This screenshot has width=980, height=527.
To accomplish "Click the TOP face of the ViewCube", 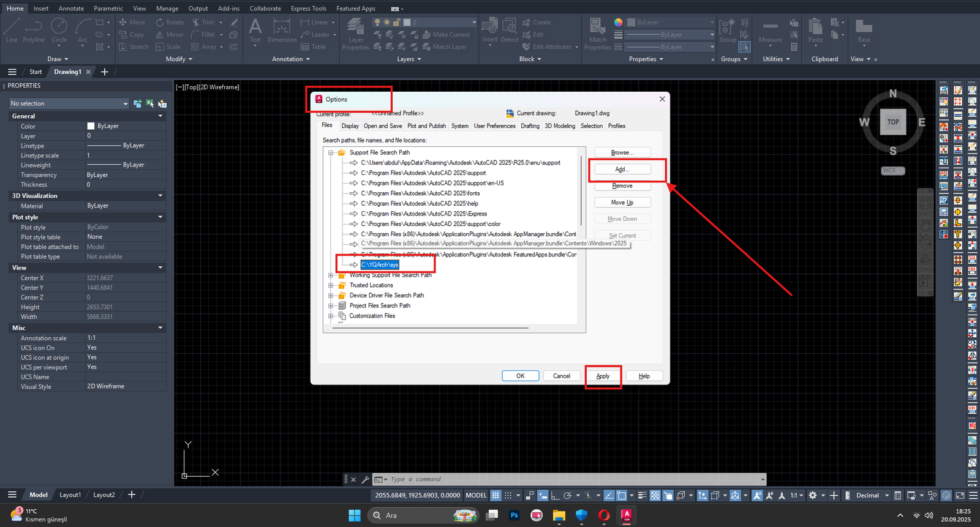I will coord(893,122).
